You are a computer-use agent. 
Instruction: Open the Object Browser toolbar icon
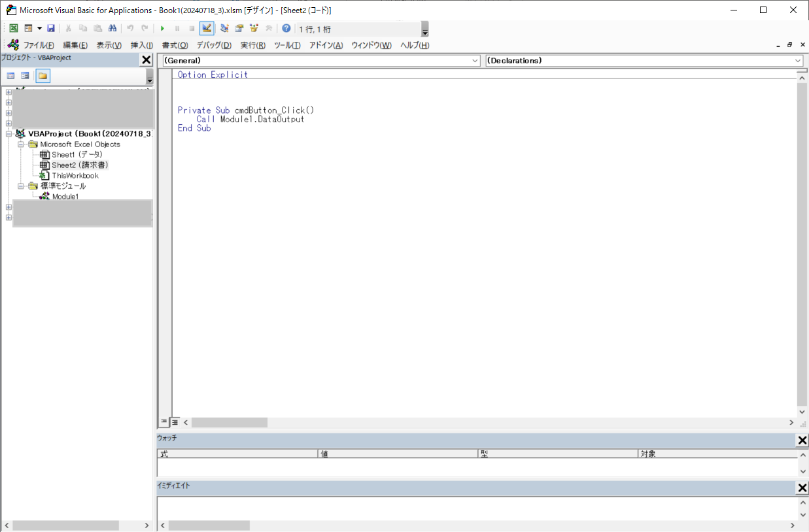(254, 29)
